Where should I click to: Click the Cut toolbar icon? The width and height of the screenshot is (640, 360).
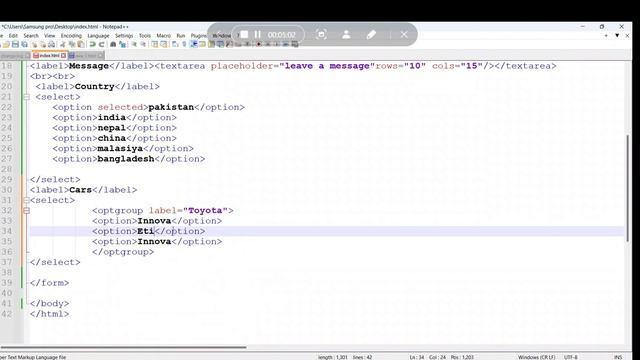(63, 44)
